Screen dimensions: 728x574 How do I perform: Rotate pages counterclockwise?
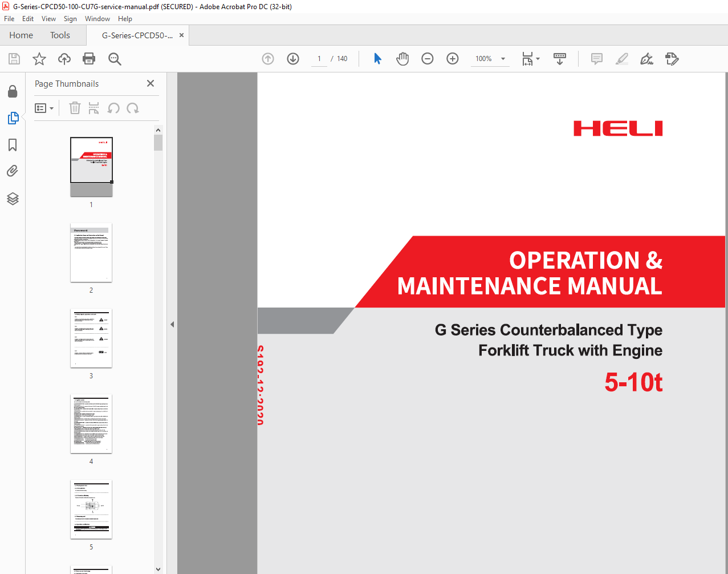pos(113,108)
